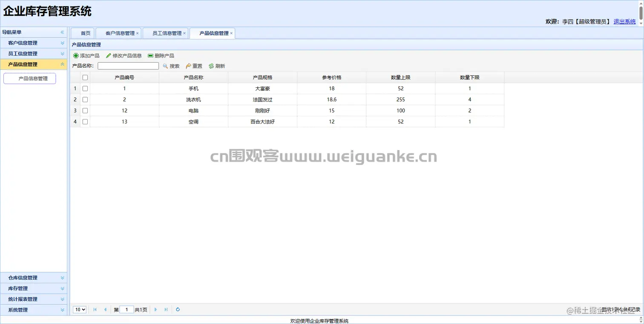
Task: Close the 产品信息管理 tab
Action: tap(231, 33)
